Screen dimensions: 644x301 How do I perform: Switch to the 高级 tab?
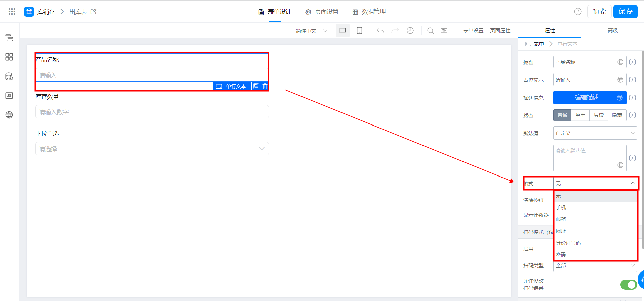tap(612, 30)
